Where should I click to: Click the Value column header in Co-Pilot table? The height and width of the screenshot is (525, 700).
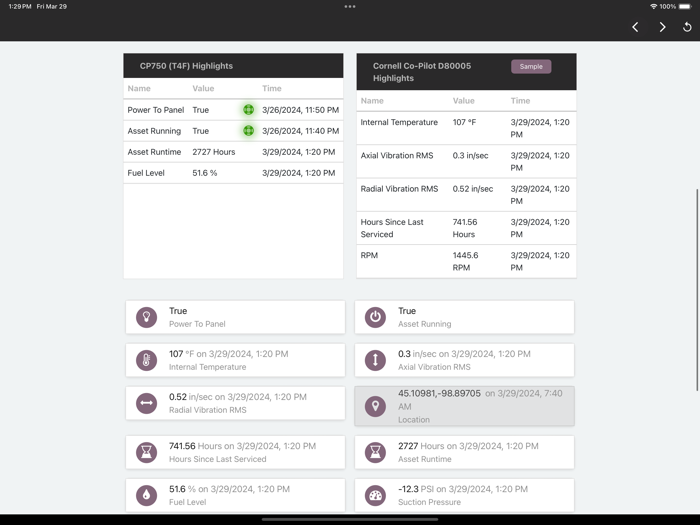463,101
